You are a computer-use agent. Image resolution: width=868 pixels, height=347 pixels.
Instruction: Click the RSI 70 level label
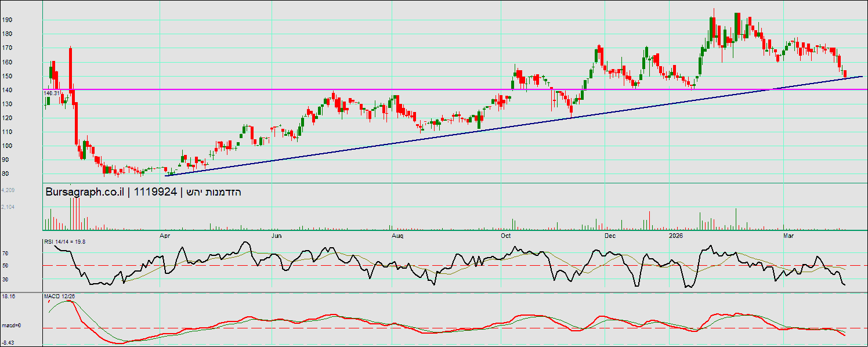[x=5, y=254]
